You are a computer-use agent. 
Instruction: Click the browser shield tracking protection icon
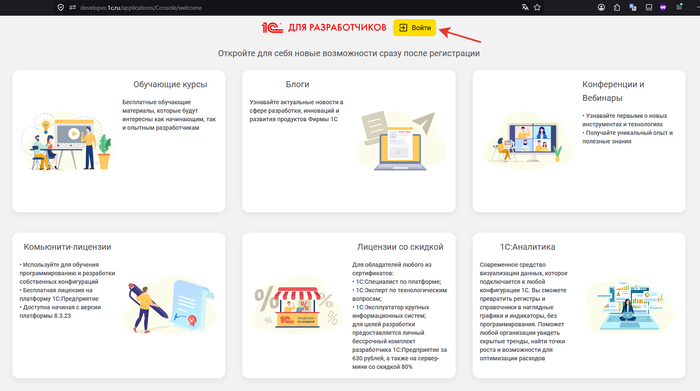coord(61,8)
